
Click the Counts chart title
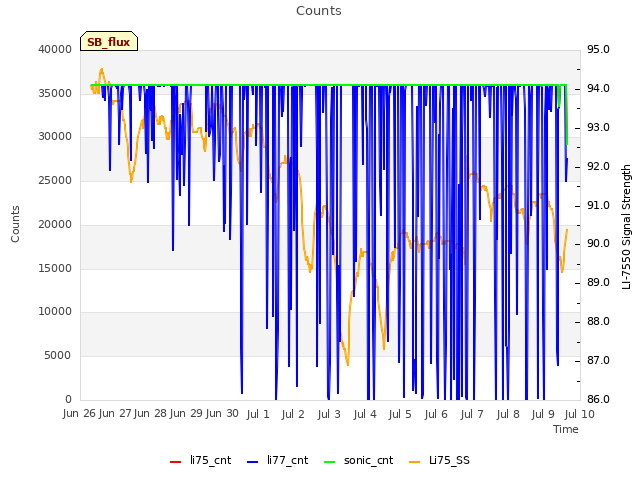319,11
